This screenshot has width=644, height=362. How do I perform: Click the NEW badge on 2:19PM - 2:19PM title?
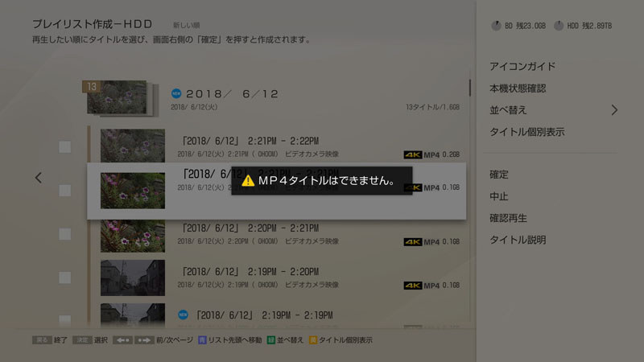pyautogui.click(x=184, y=315)
